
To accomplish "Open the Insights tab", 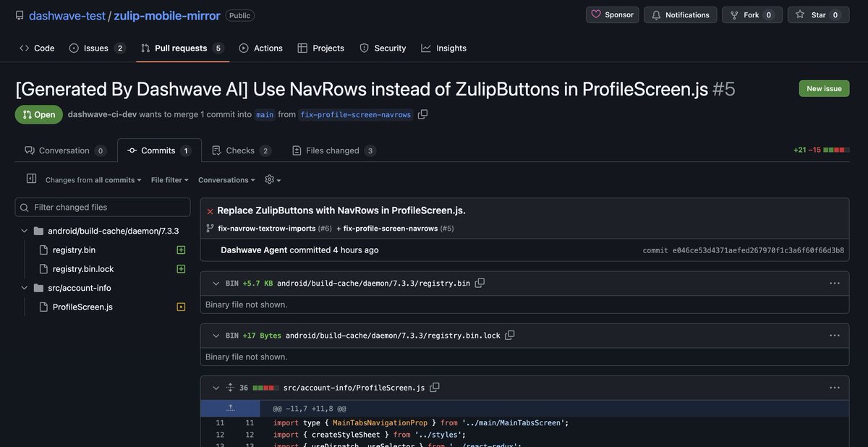I will pos(443,48).
